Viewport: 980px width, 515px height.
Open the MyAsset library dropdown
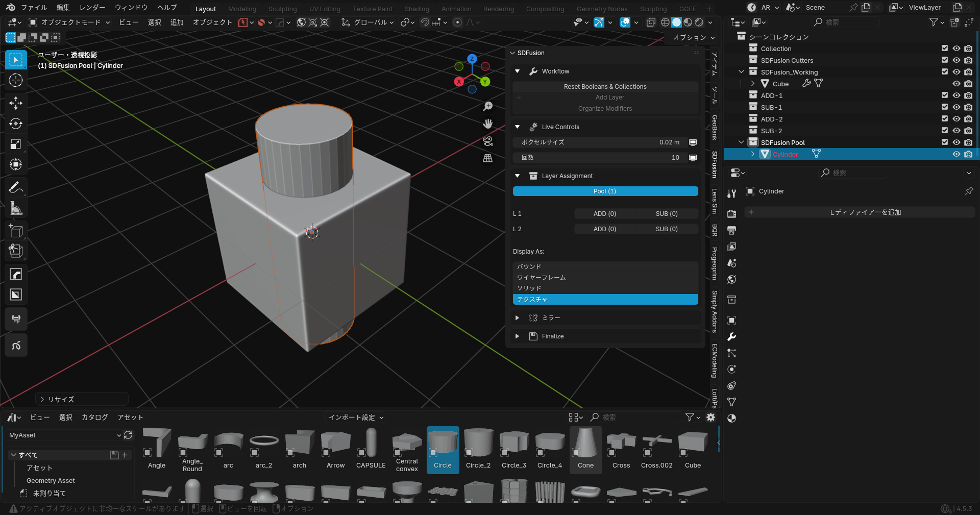[65, 435]
